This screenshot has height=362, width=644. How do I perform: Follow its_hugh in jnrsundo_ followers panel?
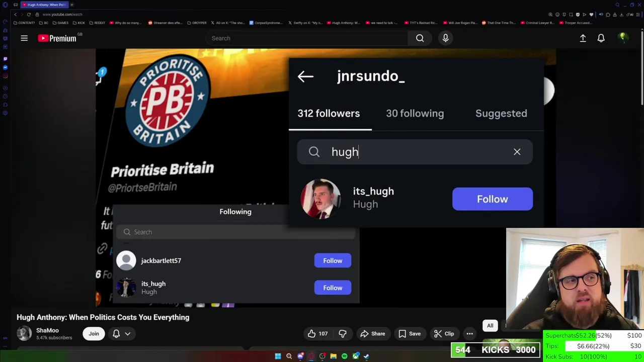pyautogui.click(x=492, y=199)
